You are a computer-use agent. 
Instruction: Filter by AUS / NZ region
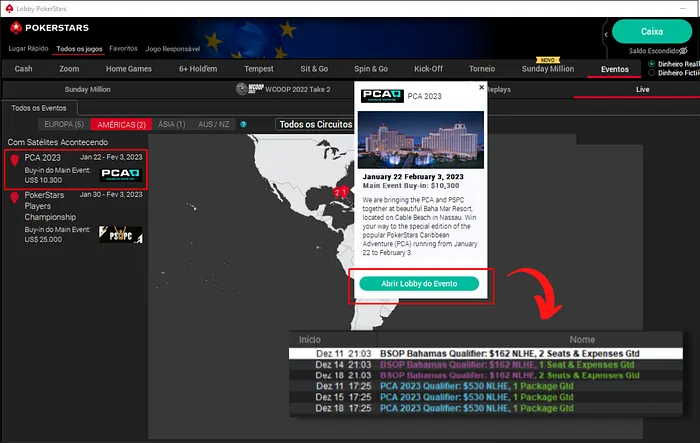pyautogui.click(x=213, y=124)
